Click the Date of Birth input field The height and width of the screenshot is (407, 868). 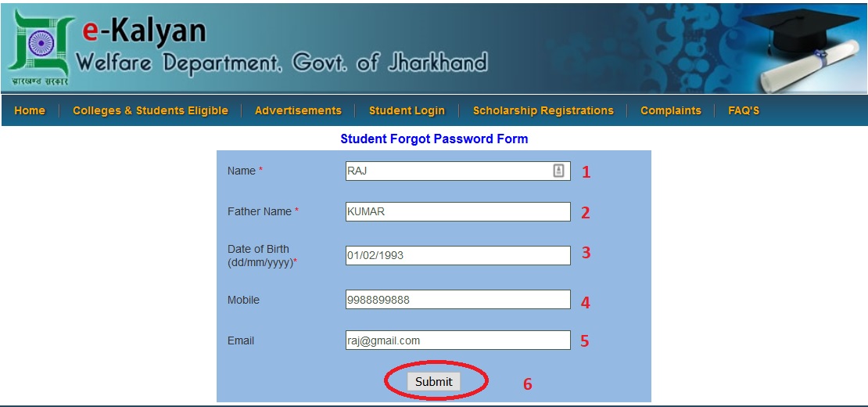[457, 256]
